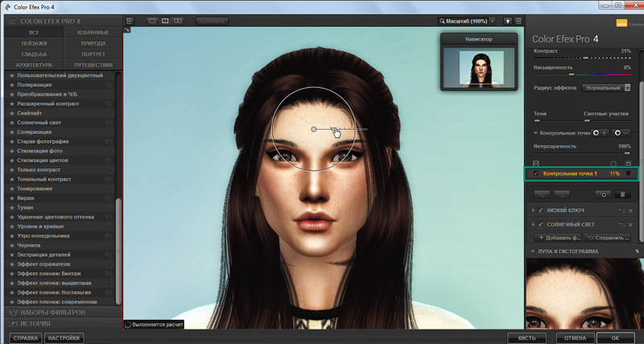This screenshot has height=344, width=644.
Task: Click the Сохранить recipe button
Action: [x=607, y=238]
